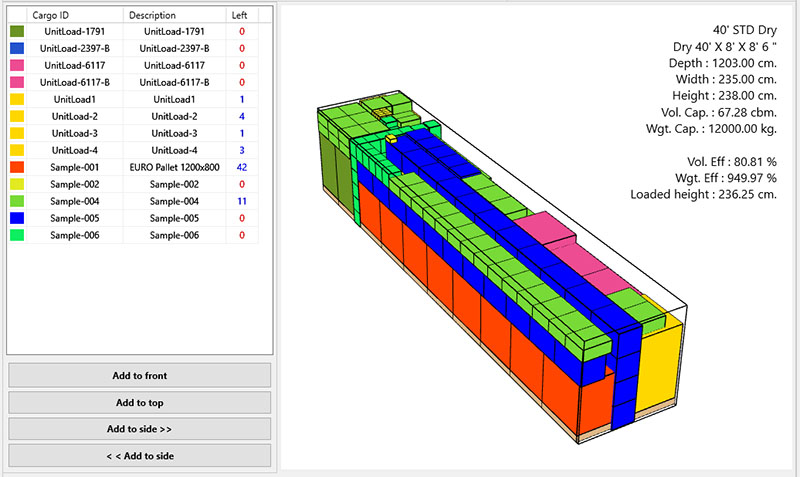
Task: Select the UnitLoad-1791 olive color swatch
Action: tap(17, 31)
